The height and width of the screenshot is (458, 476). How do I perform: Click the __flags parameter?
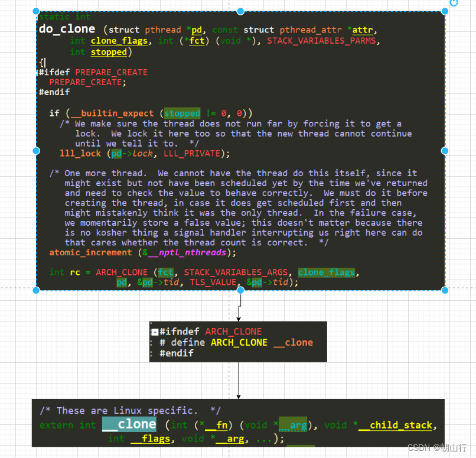pyautogui.click(x=150, y=438)
